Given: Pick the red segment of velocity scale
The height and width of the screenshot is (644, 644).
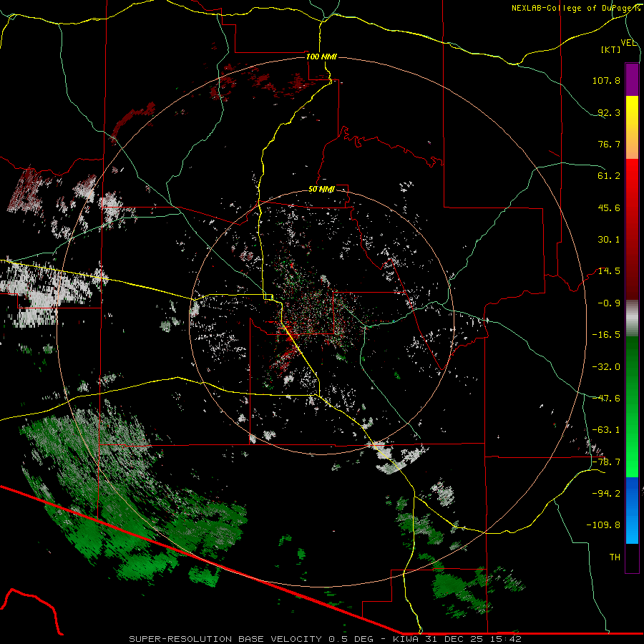Looking at the screenshot, I should (632, 229).
